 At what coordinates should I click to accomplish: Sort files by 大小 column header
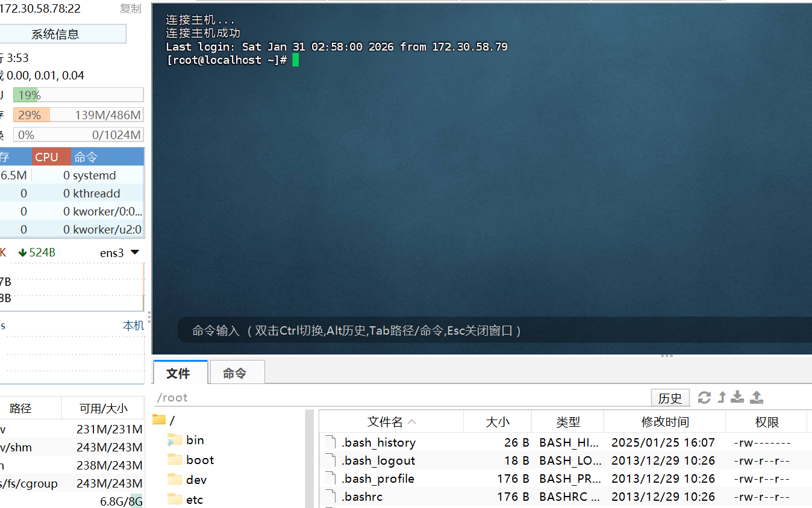coord(498,422)
